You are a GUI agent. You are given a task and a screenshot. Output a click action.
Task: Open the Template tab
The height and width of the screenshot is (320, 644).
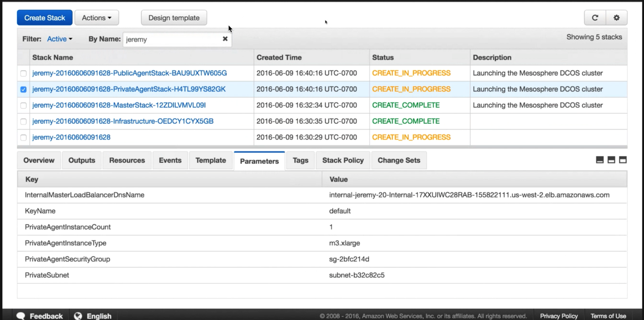pyautogui.click(x=211, y=160)
